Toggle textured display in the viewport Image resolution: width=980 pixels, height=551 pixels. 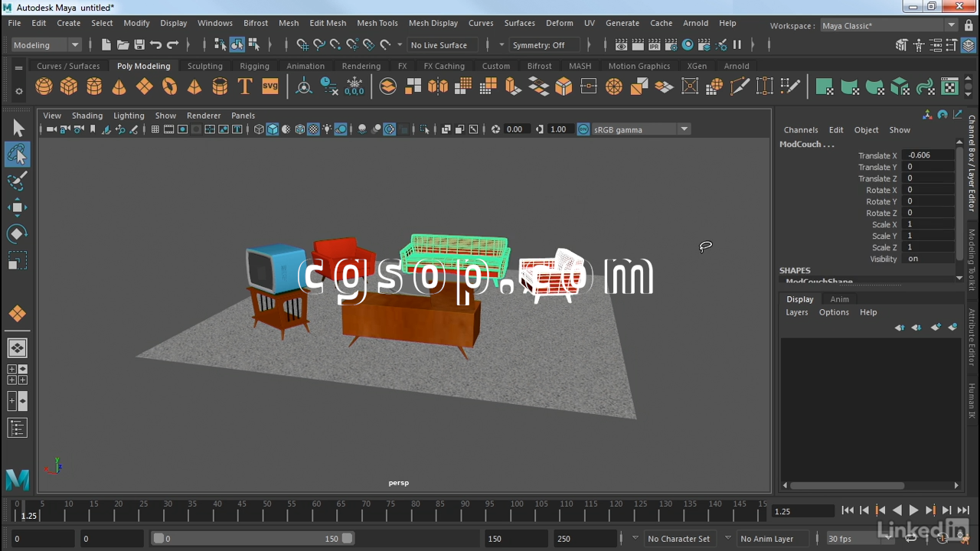pos(313,129)
